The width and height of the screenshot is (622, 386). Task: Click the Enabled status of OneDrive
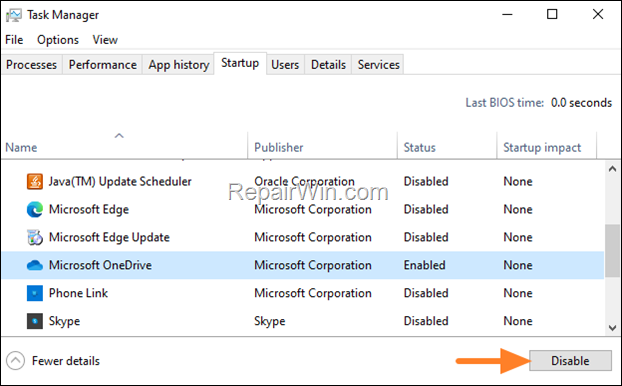tap(424, 265)
